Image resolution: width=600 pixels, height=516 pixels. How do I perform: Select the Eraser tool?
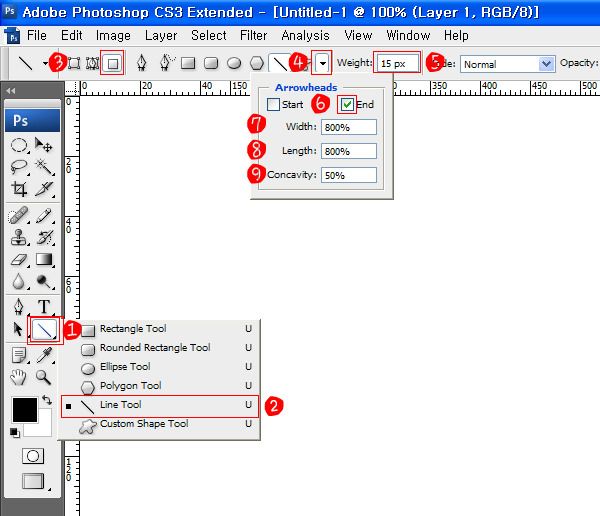coord(19,260)
